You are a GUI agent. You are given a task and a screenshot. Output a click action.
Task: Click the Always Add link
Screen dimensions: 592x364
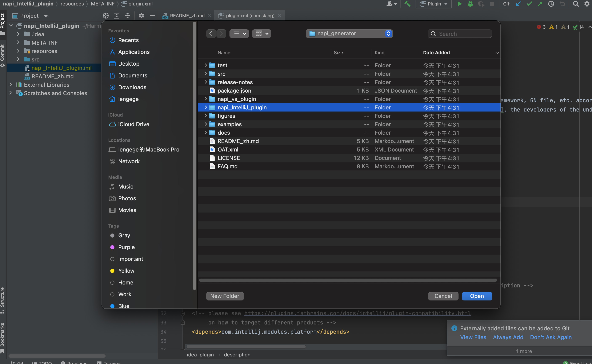point(508,337)
